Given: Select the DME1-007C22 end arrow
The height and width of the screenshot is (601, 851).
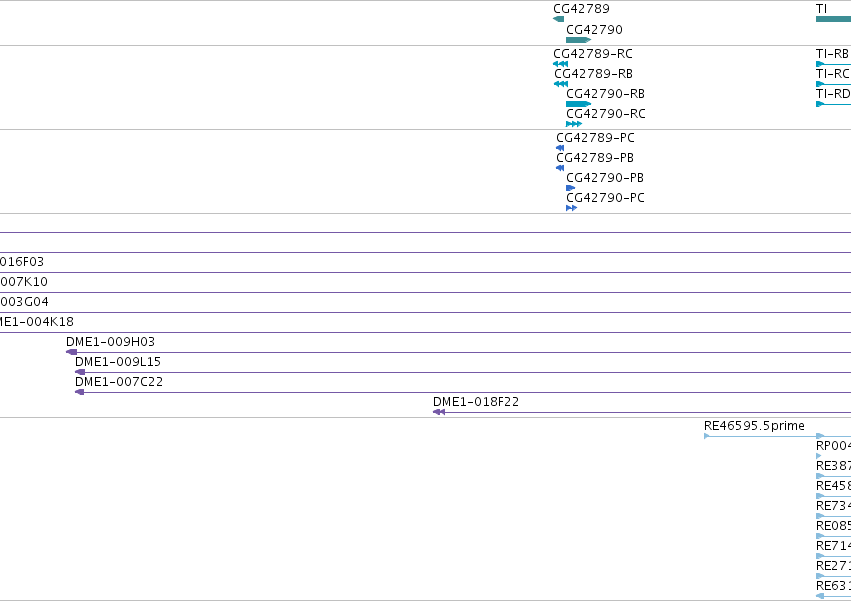Looking at the screenshot, I should click(80, 393).
